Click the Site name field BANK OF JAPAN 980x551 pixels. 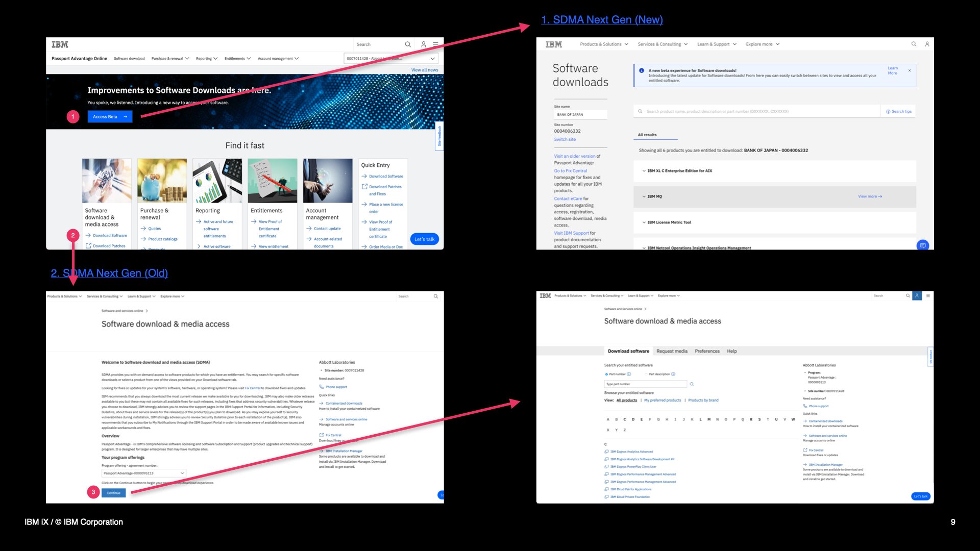(580, 114)
